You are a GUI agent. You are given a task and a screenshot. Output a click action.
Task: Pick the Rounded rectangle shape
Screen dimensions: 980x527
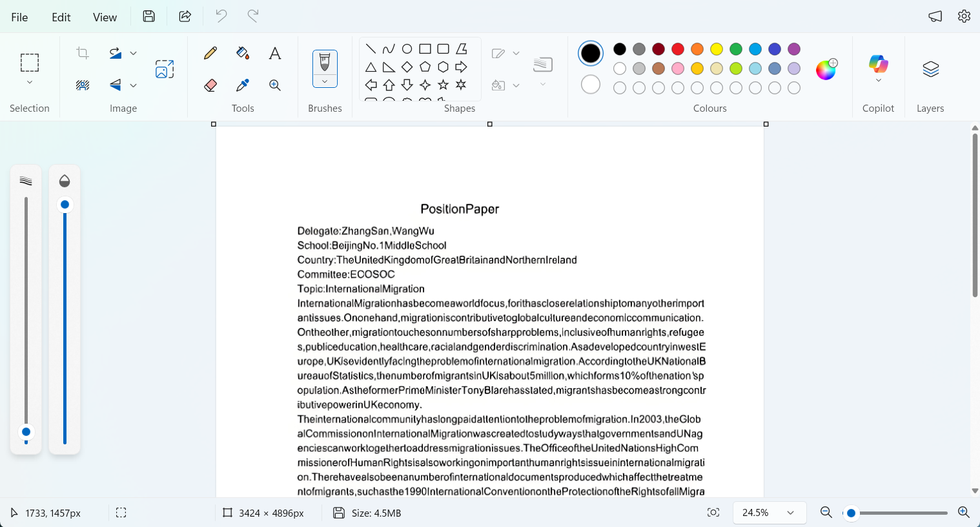[x=443, y=49]
